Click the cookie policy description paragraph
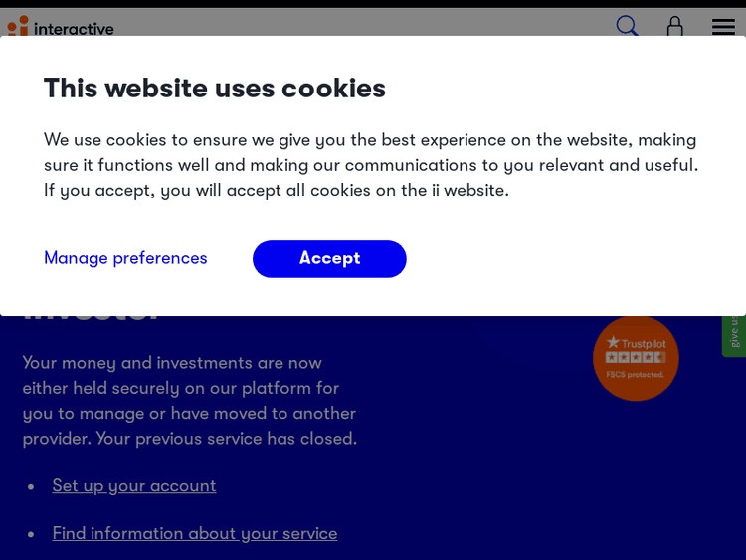Viewport: 746px width, 560px height. tap(371, 165)
